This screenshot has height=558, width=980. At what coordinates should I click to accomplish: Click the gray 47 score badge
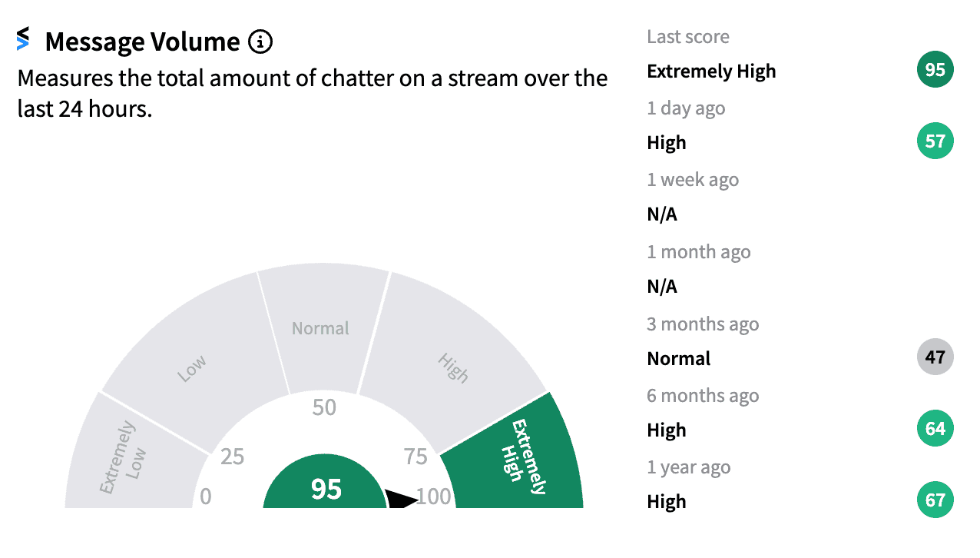pos(935,357)
